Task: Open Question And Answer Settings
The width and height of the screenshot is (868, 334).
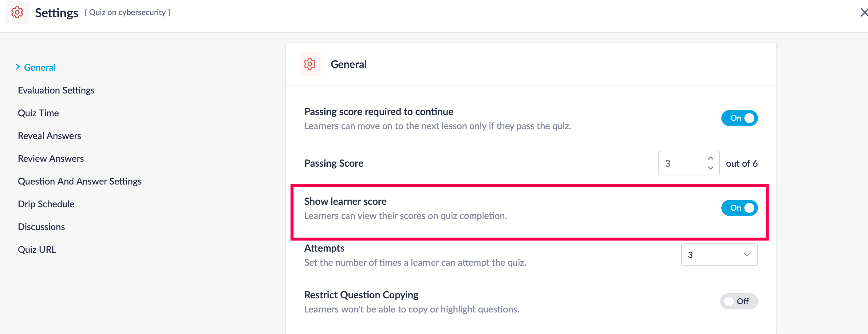Action: coord(80,181)
